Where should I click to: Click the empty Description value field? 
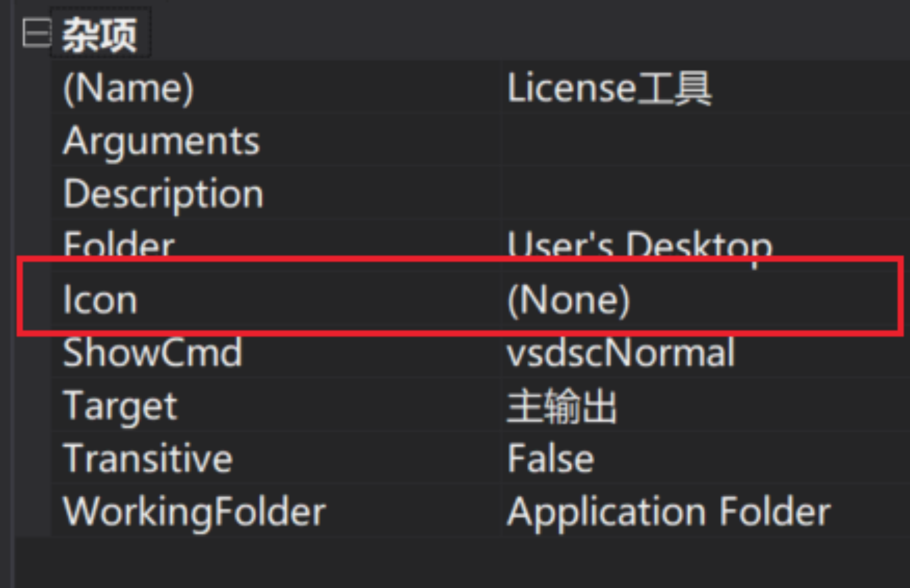coord(654,193)
